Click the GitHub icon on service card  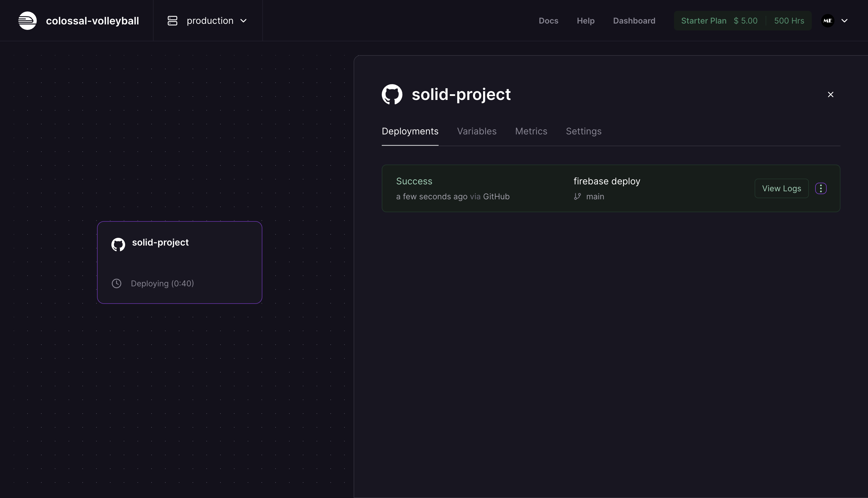point(118,244)
